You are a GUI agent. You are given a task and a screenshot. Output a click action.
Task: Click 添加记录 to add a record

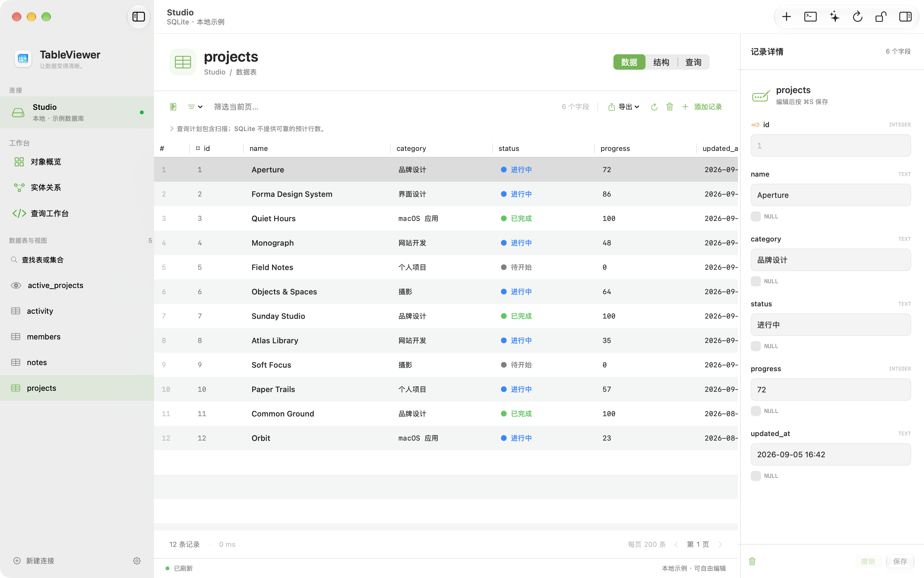pos(702,107)
